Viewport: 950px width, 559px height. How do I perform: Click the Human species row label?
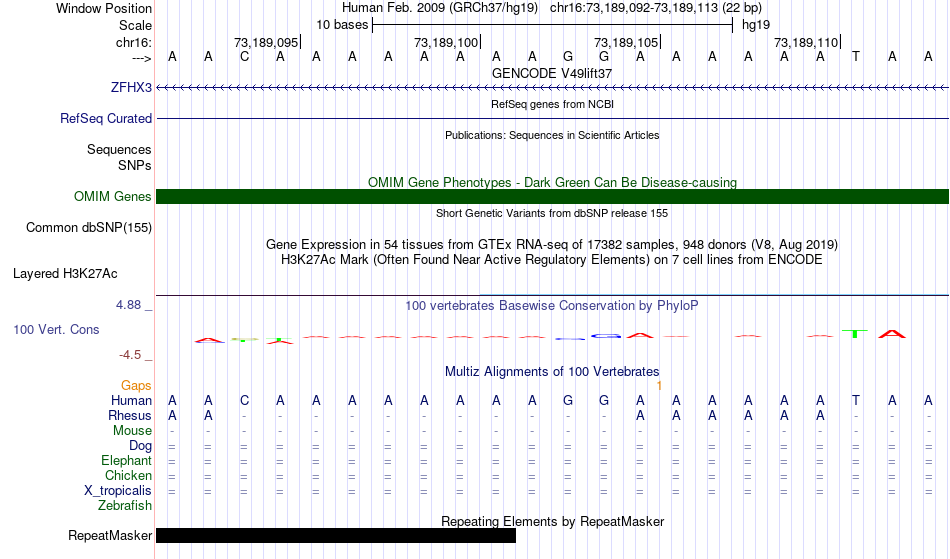tap(131, 400)
